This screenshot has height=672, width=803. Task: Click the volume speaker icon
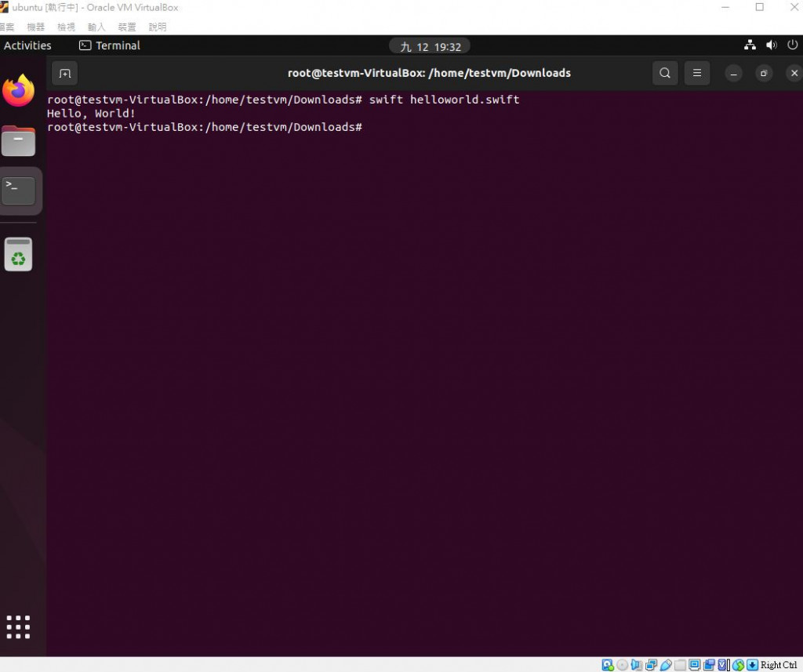(x=772, y=45)
